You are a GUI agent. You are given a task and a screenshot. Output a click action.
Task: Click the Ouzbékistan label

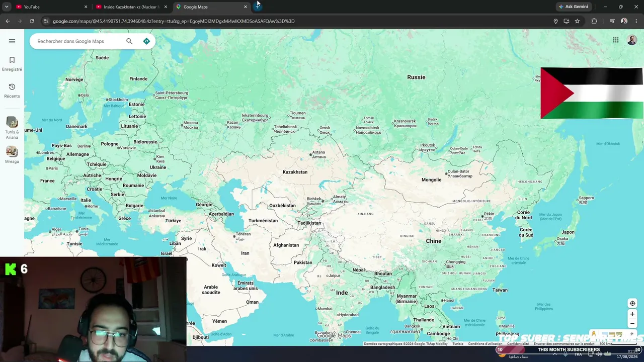(282, 206)
